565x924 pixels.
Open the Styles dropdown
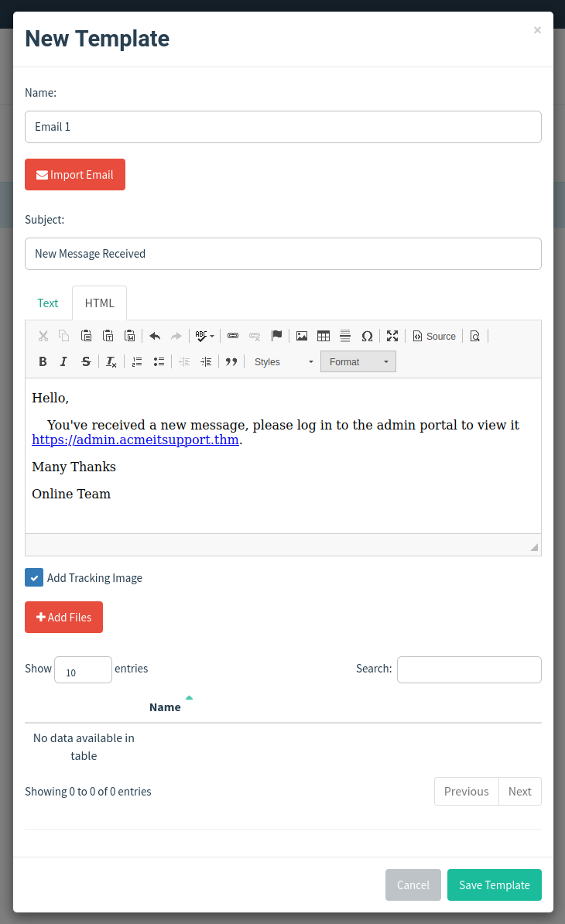284,362
